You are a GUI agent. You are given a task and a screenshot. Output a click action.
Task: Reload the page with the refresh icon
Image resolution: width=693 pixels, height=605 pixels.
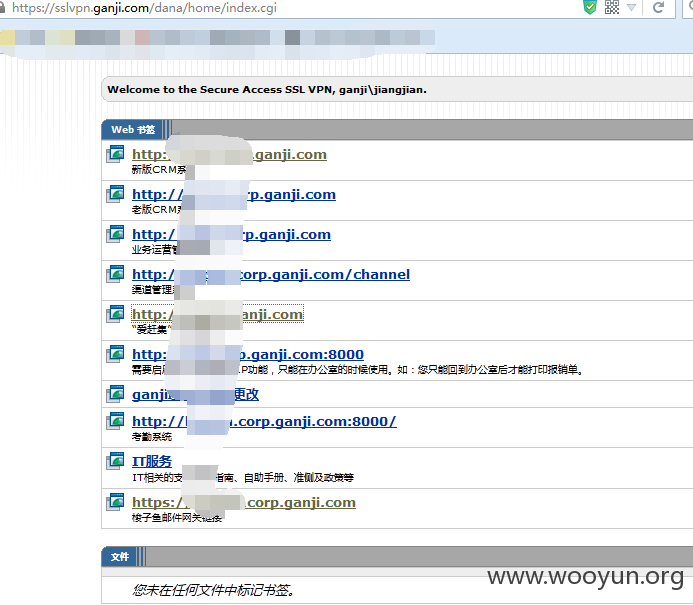coord(659,7)
